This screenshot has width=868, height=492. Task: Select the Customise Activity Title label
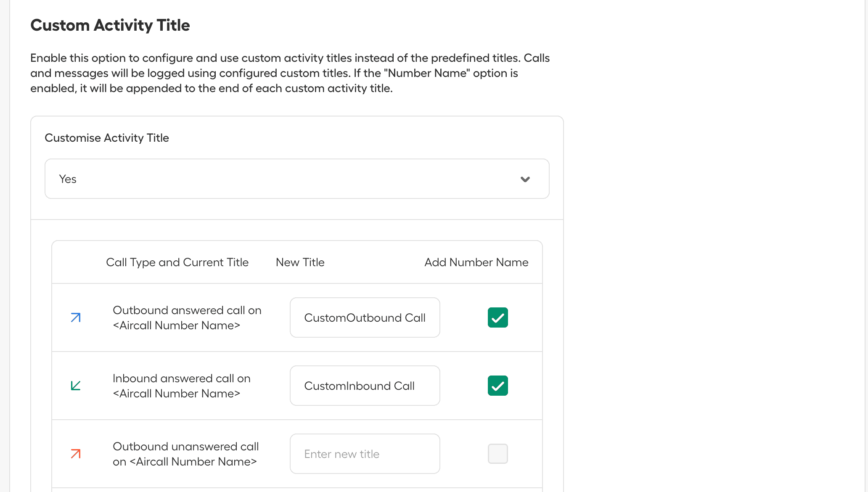click(107, 138)
